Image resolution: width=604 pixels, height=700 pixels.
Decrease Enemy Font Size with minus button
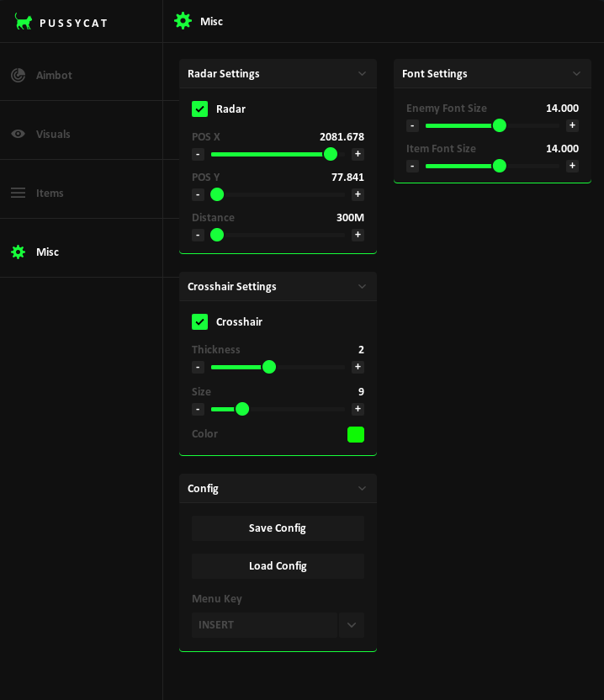412,125
